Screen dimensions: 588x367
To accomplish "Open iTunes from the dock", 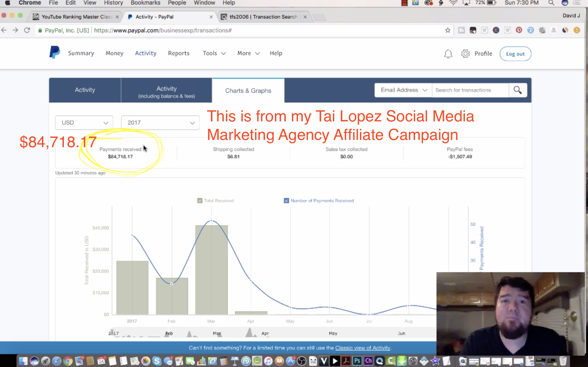I will (268, 361).
